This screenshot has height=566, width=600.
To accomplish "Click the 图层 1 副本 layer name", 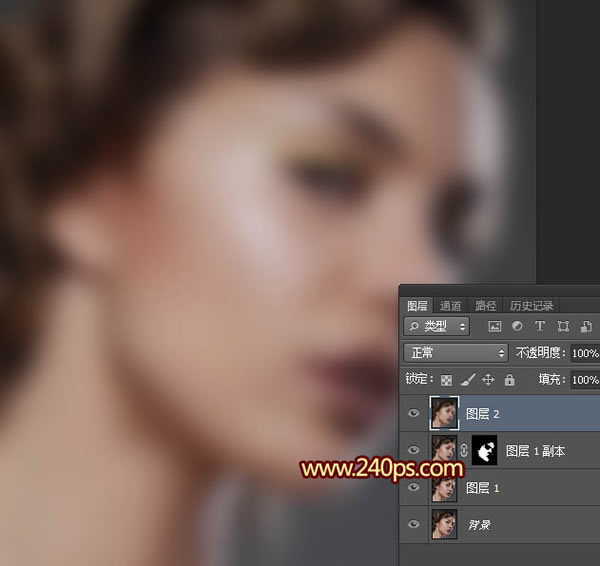I will (x=535, y=451).
